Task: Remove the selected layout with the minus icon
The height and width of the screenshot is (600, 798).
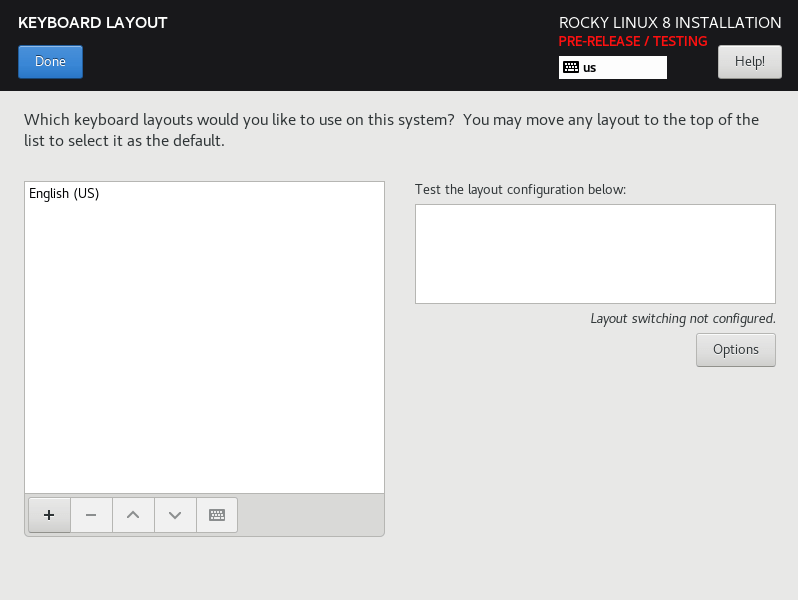Action: click(91, 515)
